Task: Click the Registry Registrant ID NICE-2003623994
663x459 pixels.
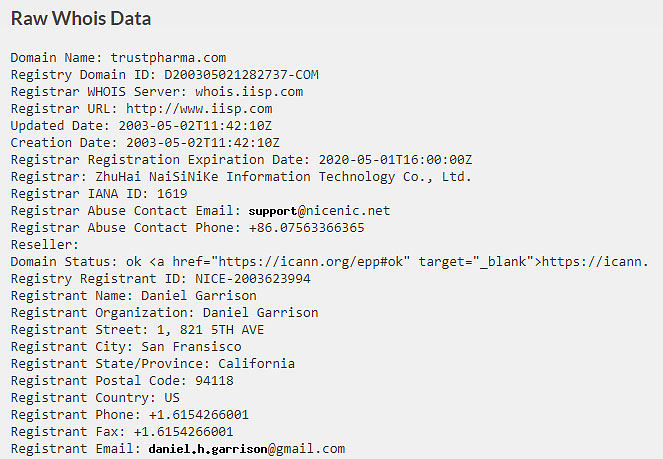Action: click(x=253, y=279)
